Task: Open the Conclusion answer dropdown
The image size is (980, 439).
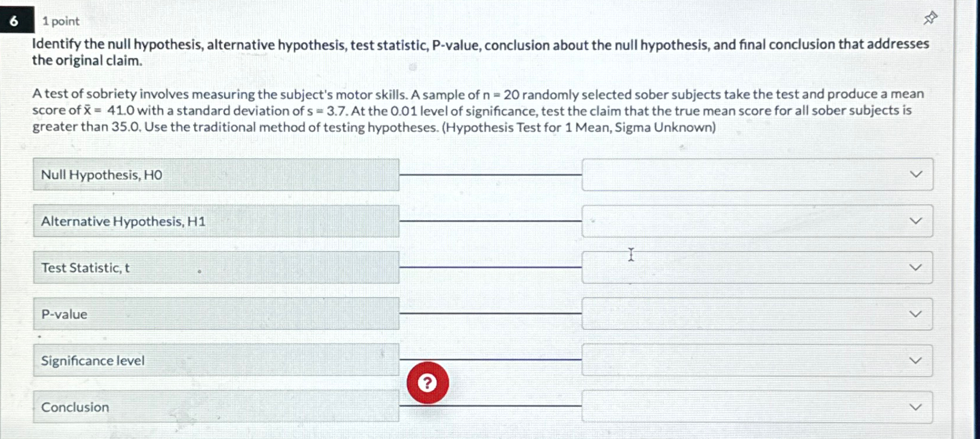Action: tap(916, 406)
